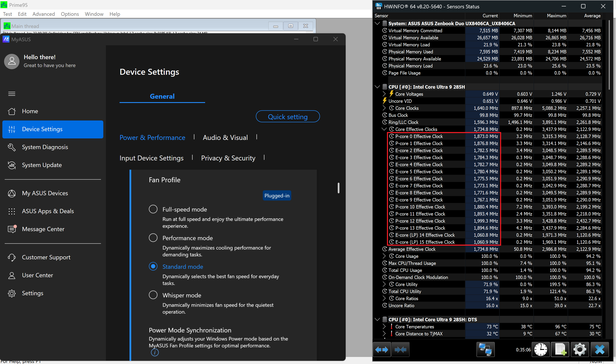Select Full-speed mode radio button
The width and height of the screenshot is (616, 364).
153,209
